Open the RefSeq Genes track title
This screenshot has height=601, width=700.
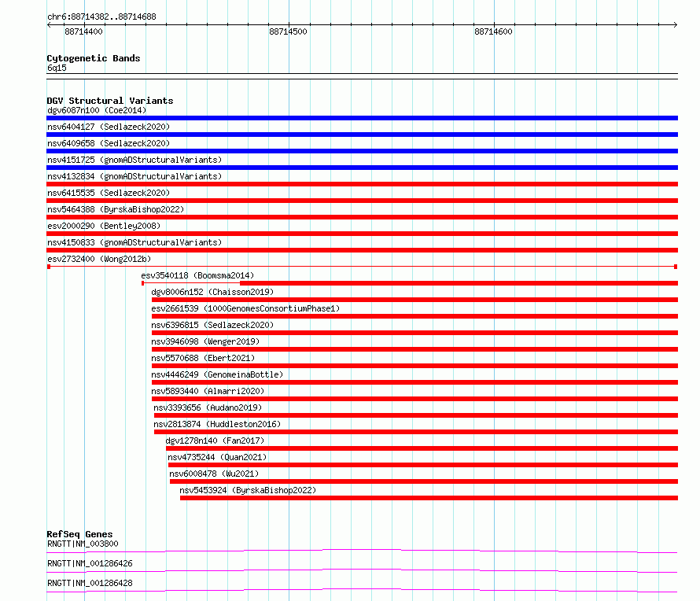point(79,534)
